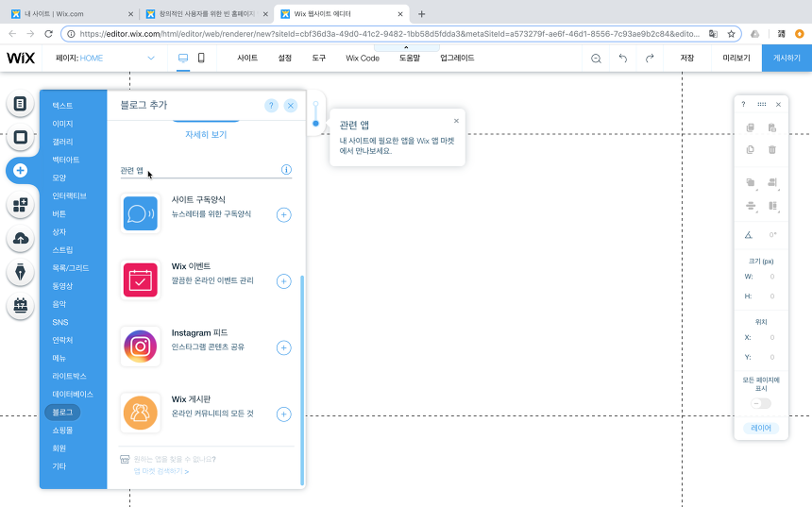Click the duplicate icon in the toolbox panel
The height and width of the screenshot is (507, 812).
tap(750, 150)
